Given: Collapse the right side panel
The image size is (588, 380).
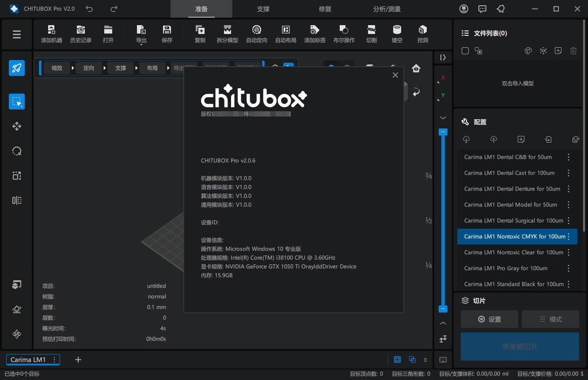Looking at the screenshot, I should (443, 57).
